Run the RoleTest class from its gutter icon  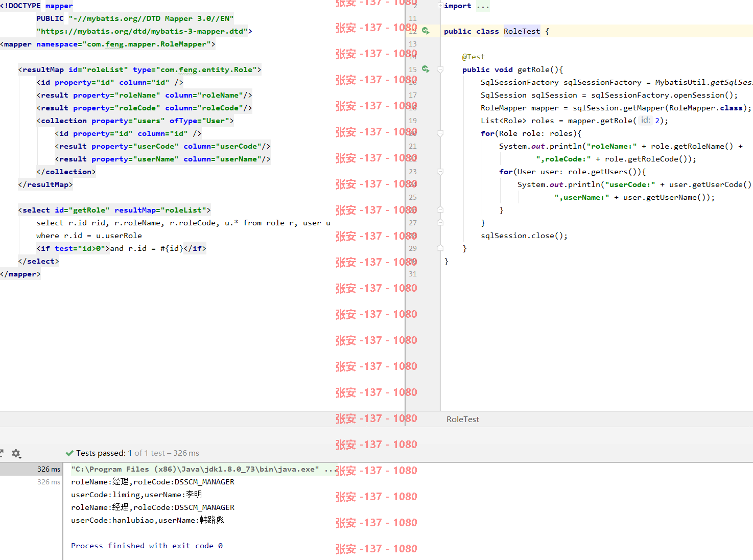pyautogui.click(x=426, y=31)
